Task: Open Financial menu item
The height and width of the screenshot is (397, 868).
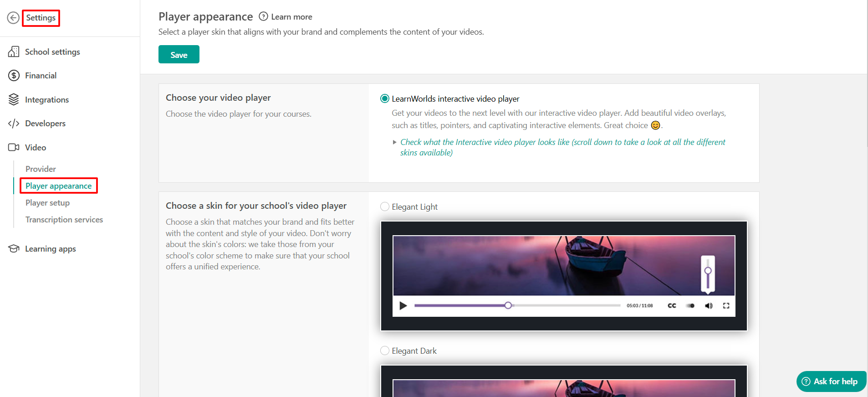Action: [x=41, y=76]
